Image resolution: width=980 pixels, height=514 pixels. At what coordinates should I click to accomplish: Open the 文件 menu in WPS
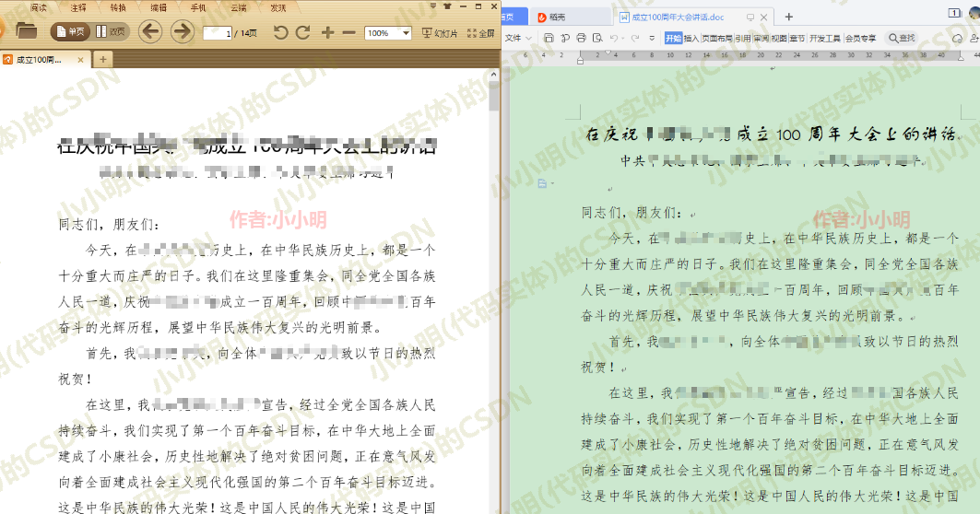point(518,38)
